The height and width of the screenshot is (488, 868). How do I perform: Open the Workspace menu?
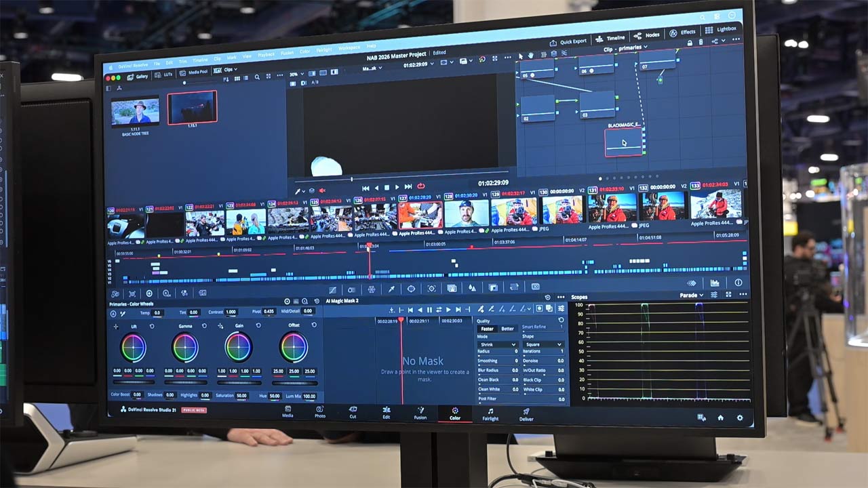pos(349,47)
